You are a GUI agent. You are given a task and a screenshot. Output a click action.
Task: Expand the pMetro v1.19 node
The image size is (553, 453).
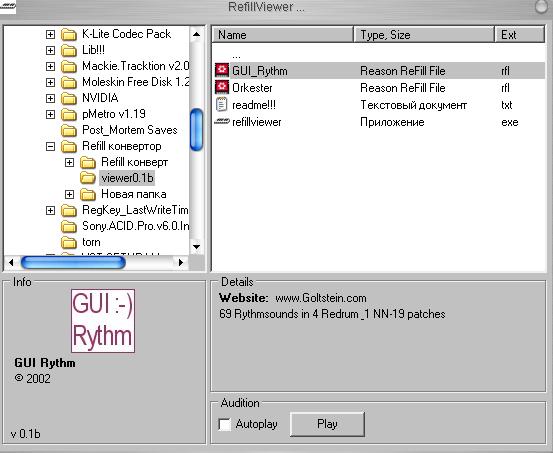[50, 114]
